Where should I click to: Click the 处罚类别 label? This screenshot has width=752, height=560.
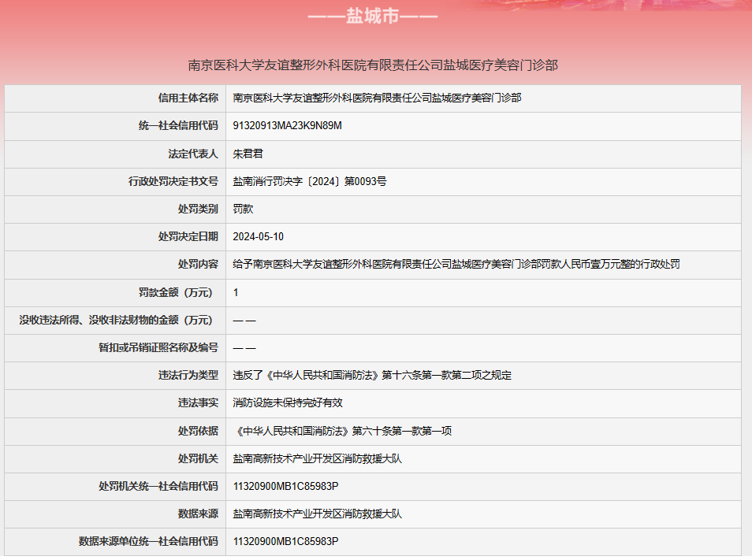click(198, 209)
